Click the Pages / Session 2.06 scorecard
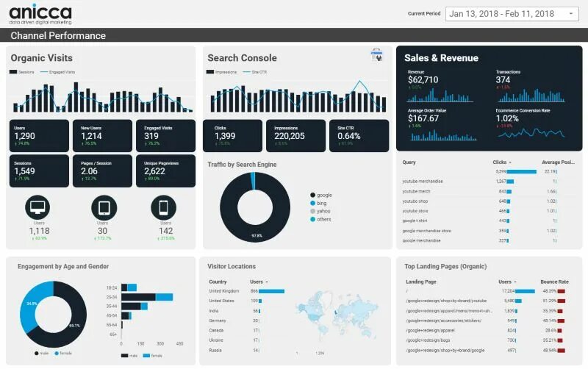This screenshot has height=369, width=588. point(102,171)
